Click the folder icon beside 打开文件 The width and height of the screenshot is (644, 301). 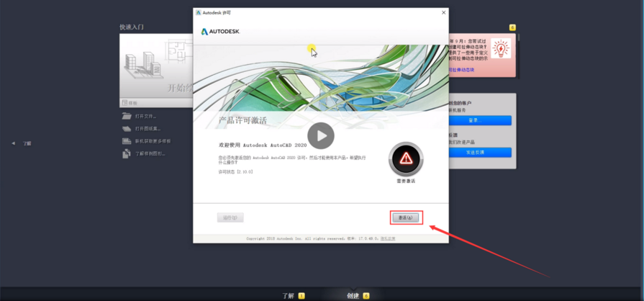click(x=127, y=116)
